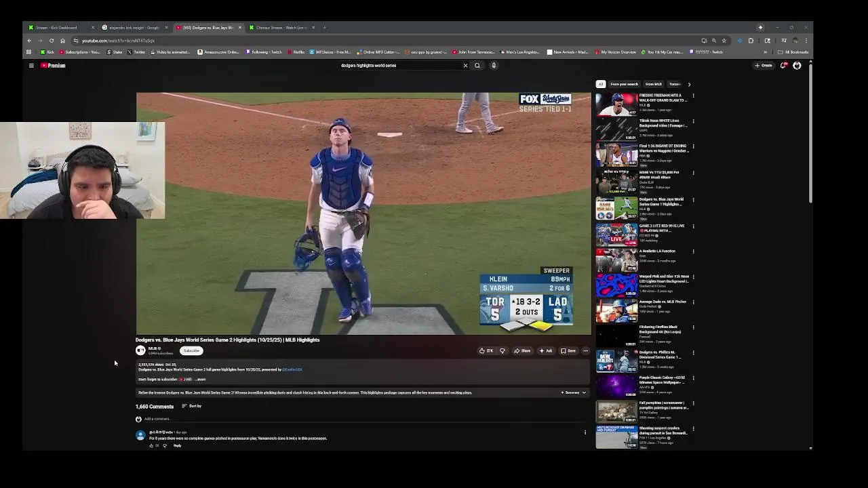868x488 pixels.
Task: Open the video's more actions ellipsis
Action: click(586, 351)
